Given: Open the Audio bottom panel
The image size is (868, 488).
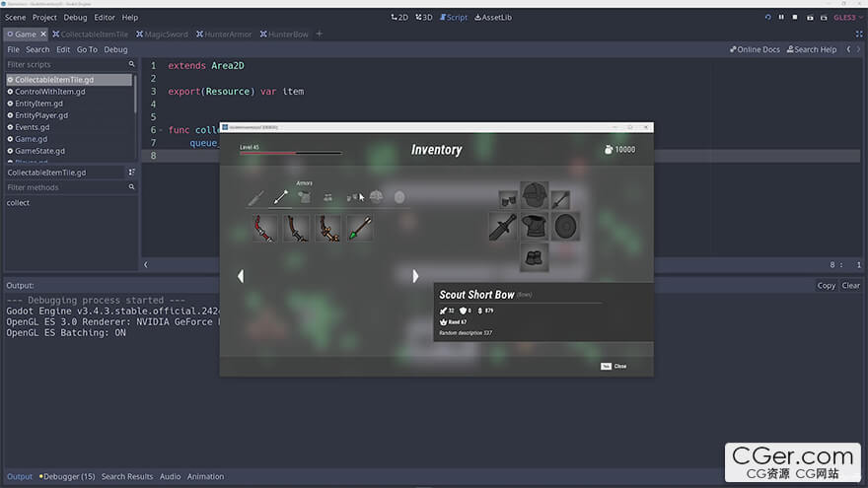Looking at the screenshot, I should click(x=170, y=476).
